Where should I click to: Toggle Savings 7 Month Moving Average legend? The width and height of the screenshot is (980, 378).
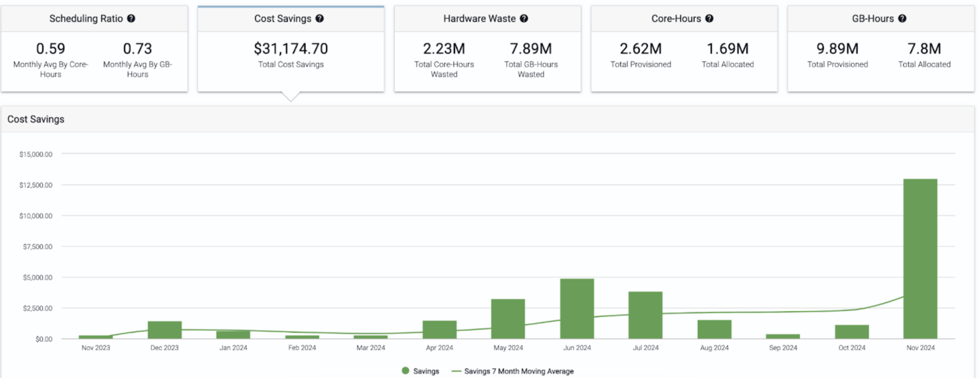coord(513,371)
